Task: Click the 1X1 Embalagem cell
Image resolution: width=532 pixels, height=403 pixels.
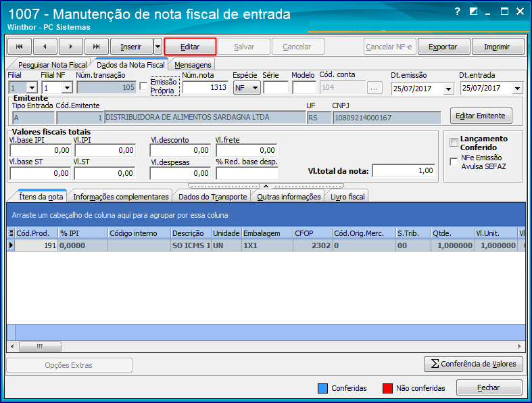Action: tap(268, 245)
